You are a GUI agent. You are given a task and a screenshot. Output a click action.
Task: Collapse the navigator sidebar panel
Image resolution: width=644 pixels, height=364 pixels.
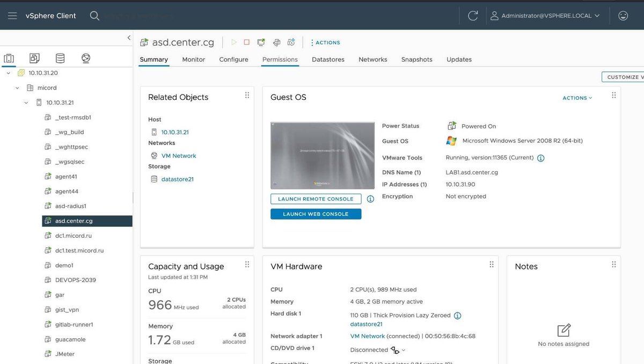129,38
